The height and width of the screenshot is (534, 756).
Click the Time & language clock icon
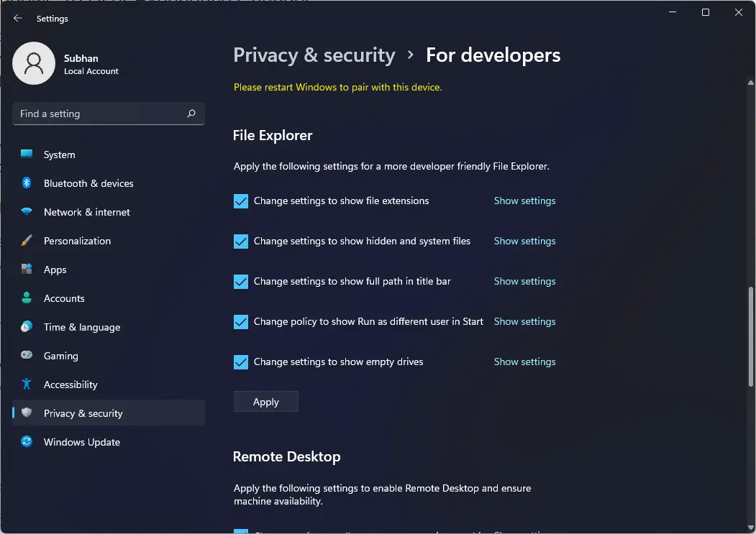tap(27, 327)
